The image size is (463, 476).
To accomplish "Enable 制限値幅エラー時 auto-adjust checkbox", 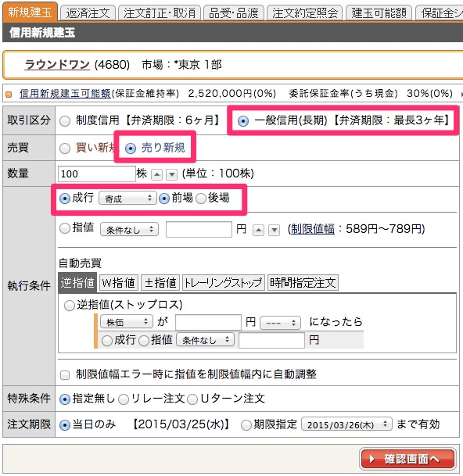I will click(65, 375).
